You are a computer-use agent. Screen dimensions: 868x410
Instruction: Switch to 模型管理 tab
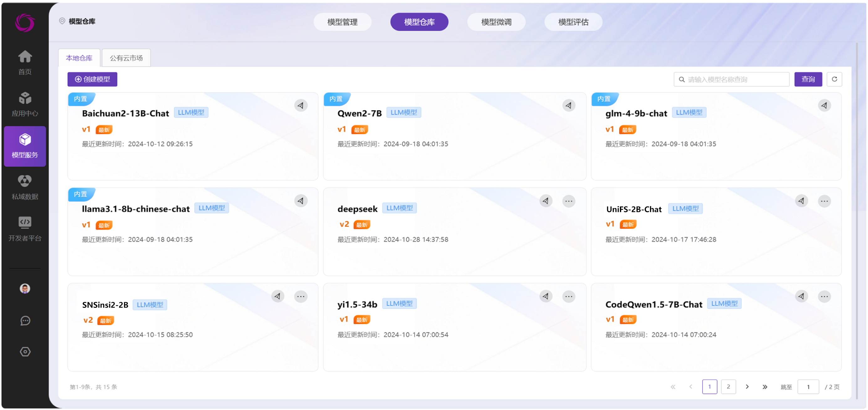(x=342, y=22)
